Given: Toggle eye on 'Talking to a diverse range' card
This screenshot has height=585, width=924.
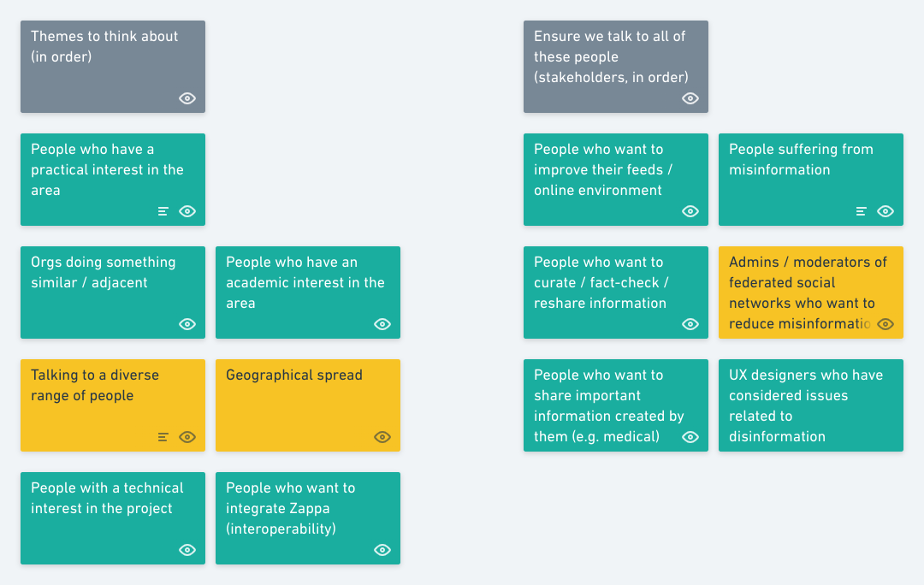Looking at the screenshot, I should [x=187, y=437].
